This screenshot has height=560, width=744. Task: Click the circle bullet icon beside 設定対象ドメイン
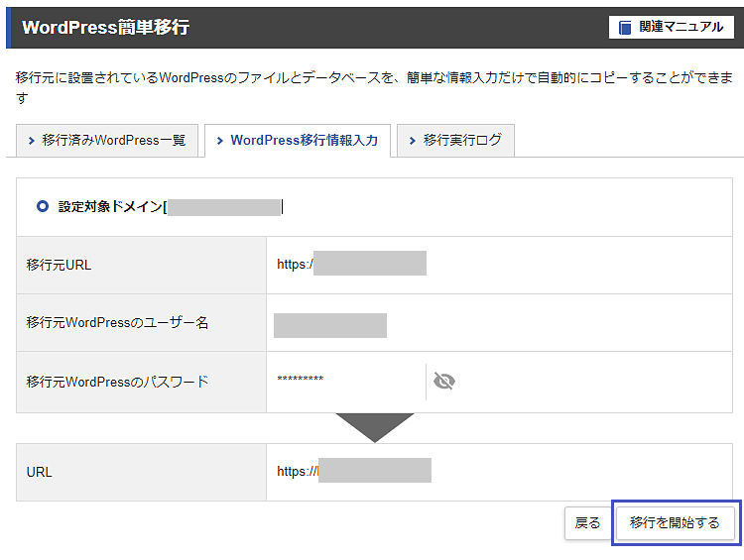[x=43, y=206]
